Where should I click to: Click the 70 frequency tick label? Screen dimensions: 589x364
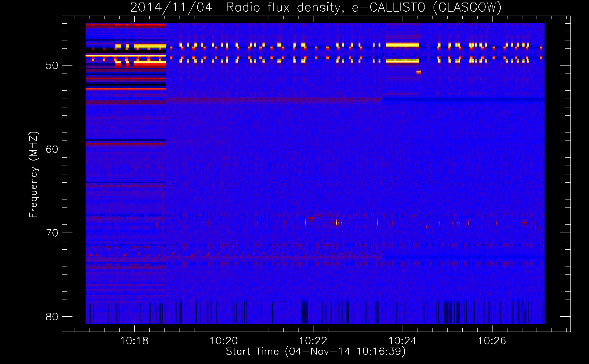click(x=52, y=233)
